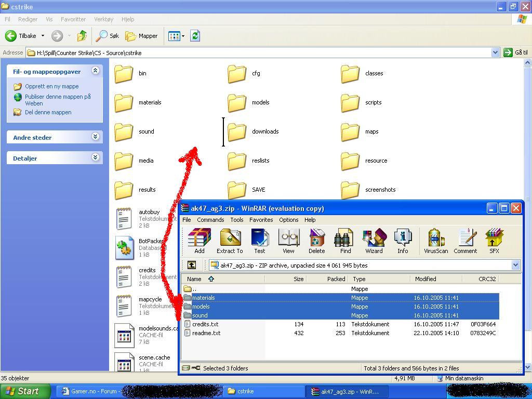Sort WinRAR list by Name column

coord(223,279)
